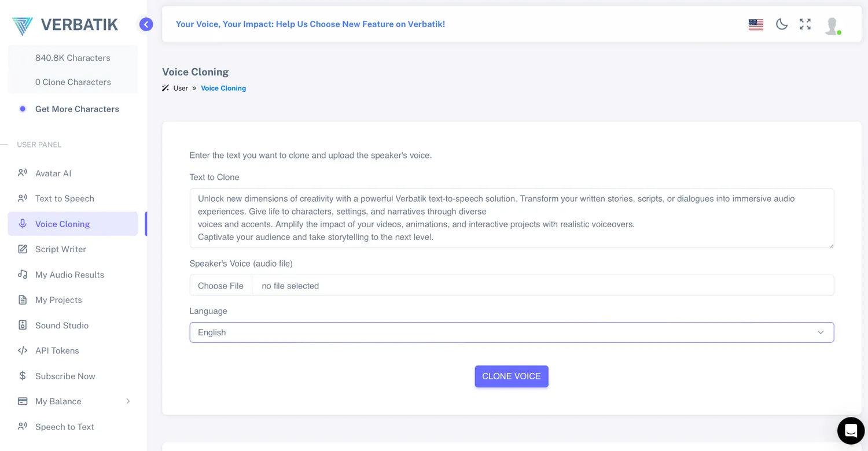The height and width of the screenshot is (451, 868).
Task: Click the Text to Clone label
Action: click(x=214, y=178)
